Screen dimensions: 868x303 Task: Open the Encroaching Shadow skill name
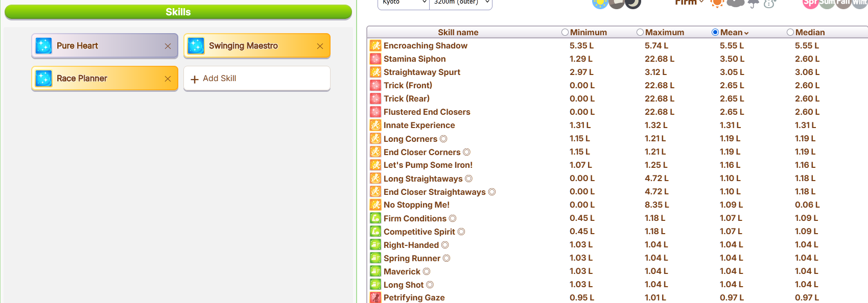coord(426,45)
